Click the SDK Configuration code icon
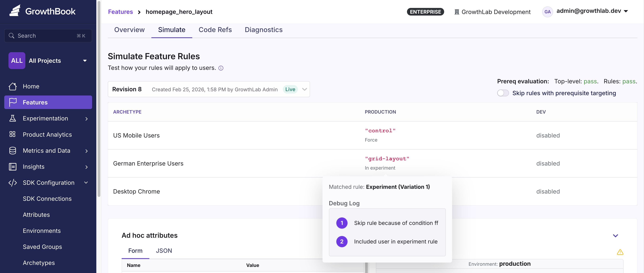This screenshot has height=273, width=644. click(13, 183)
